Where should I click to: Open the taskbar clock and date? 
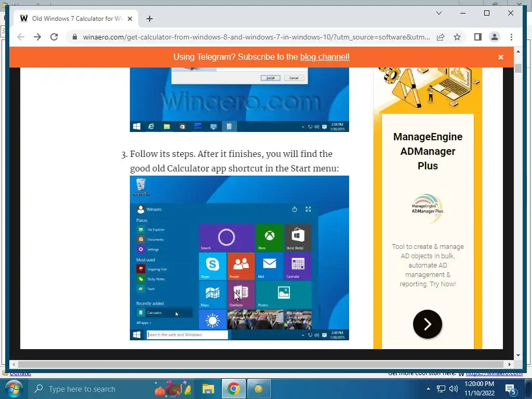point(479,389)
